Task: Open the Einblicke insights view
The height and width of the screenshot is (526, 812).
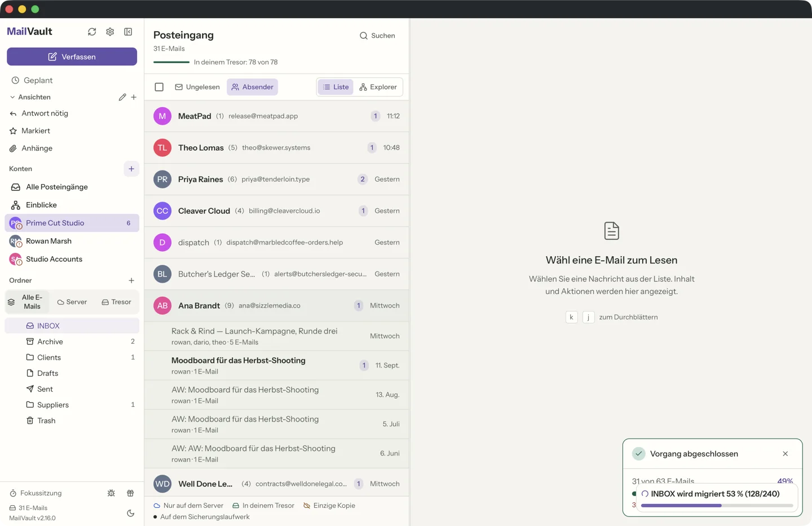Action: point(72,205)
